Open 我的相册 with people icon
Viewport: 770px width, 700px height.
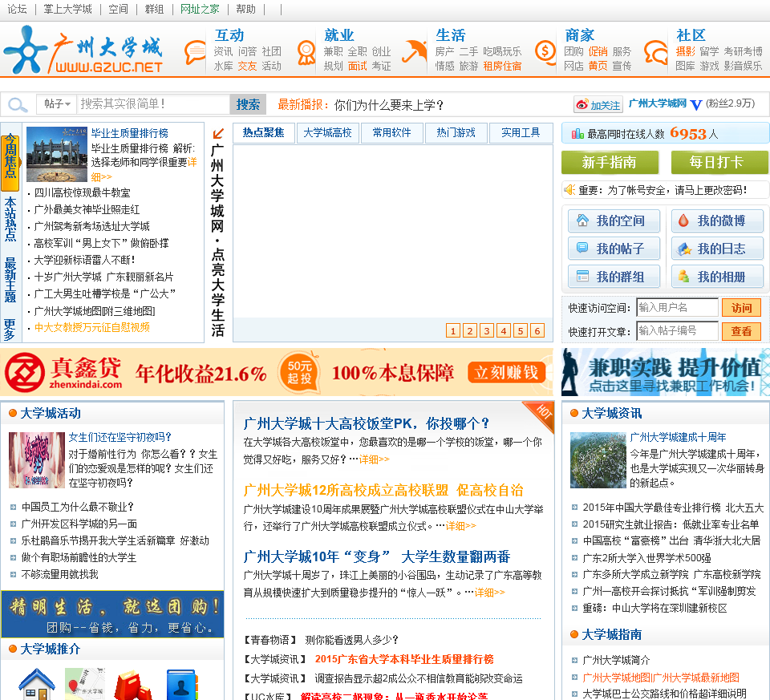coord(717,277)
